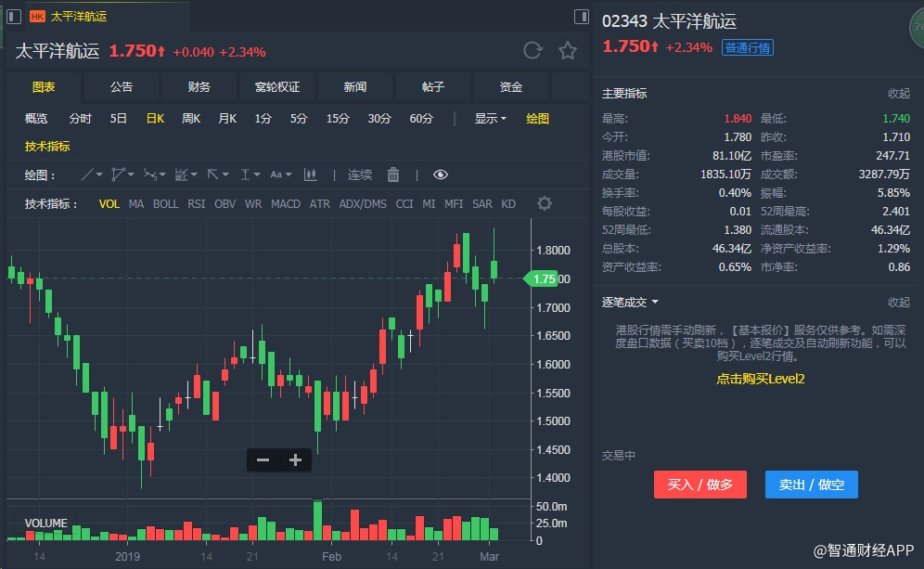
Task: Switch to the 资金 tab
Action: (x=511, y=86)
